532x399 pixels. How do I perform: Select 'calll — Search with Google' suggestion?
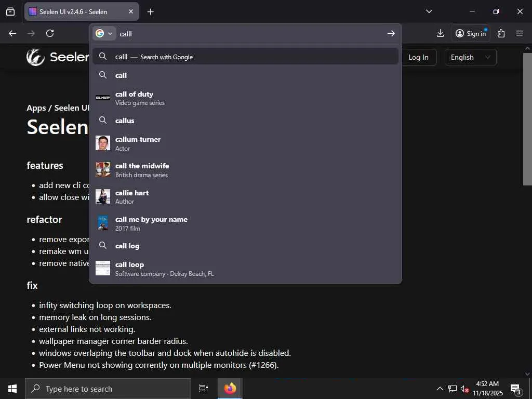click(245, 57)
